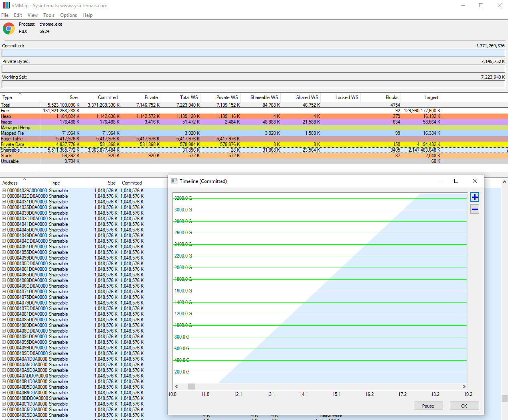Open the Options menu

pos(69,15)
